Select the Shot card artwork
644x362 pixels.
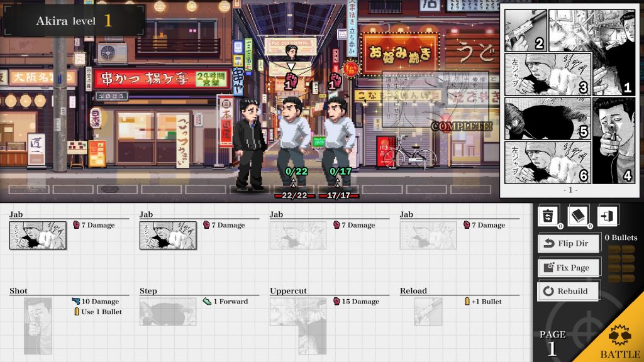coord(38,326)
